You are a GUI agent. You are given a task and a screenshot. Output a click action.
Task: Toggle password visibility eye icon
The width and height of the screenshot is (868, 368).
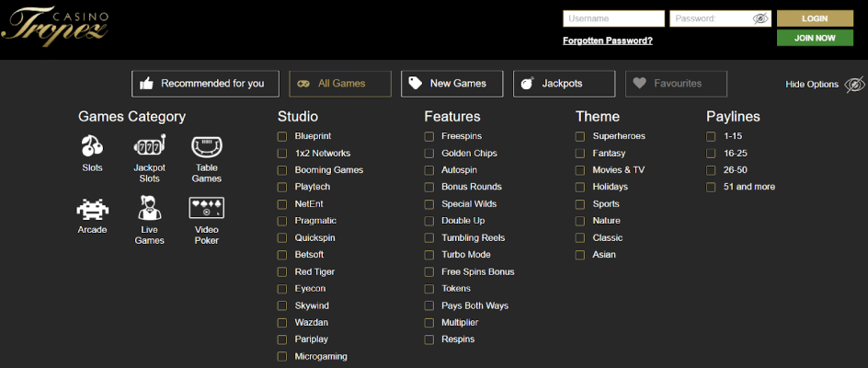[761, 18]
